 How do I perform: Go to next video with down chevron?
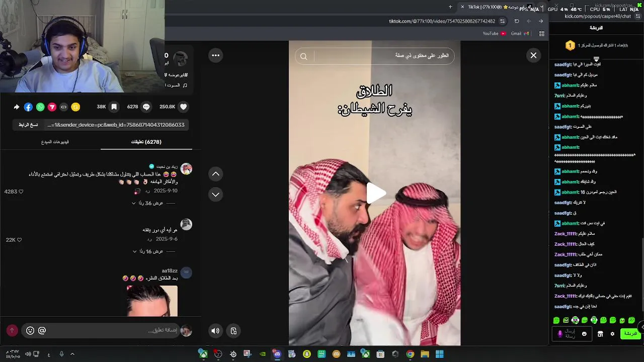click(215, 195)
